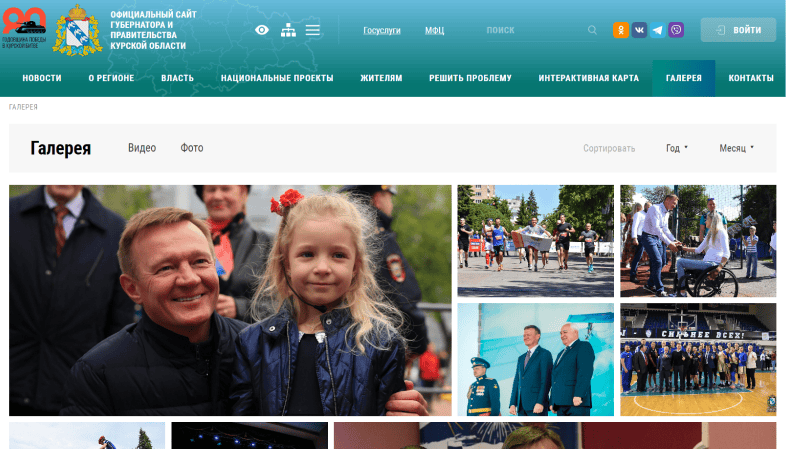Image resolution: width=787 pixels, height=449 pixels.
Task: Open the НОВОСТИ menu item
Action: [42, 78]
